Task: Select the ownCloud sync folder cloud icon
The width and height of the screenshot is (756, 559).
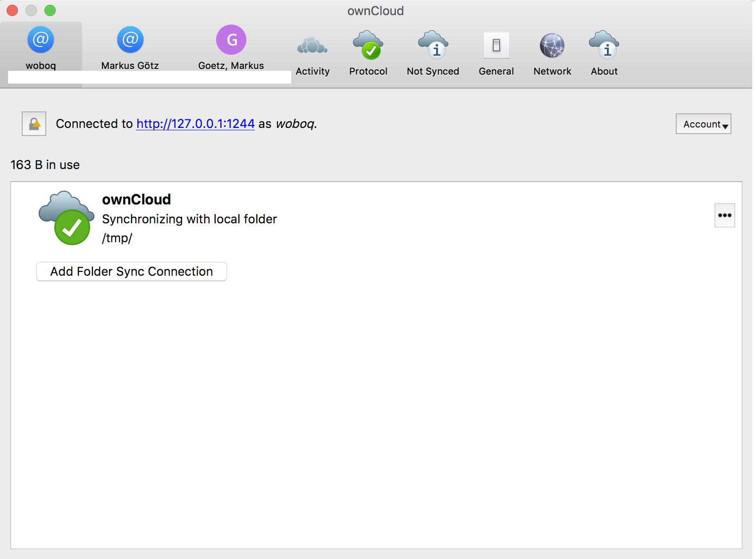Action: click(x=67, y=218)
